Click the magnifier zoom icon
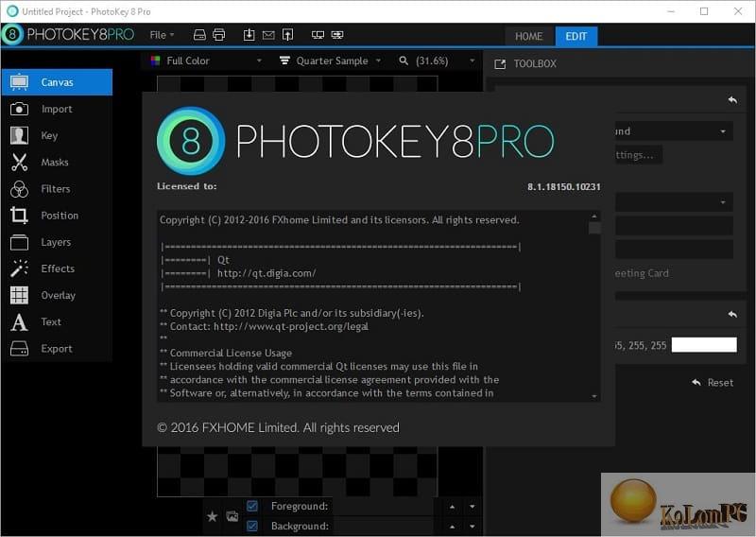Image resolution: width=756 pixels, height=537 pixels. [x=404, y=61]
